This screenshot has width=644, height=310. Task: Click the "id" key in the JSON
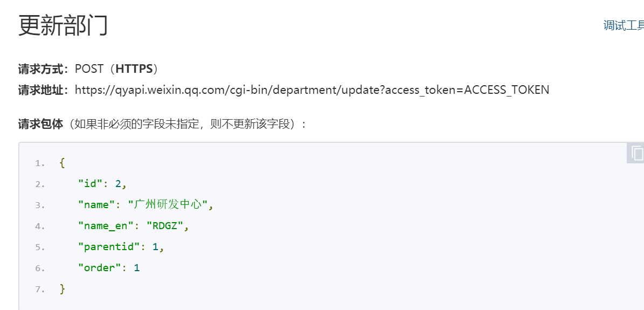[x=90, y=184]
